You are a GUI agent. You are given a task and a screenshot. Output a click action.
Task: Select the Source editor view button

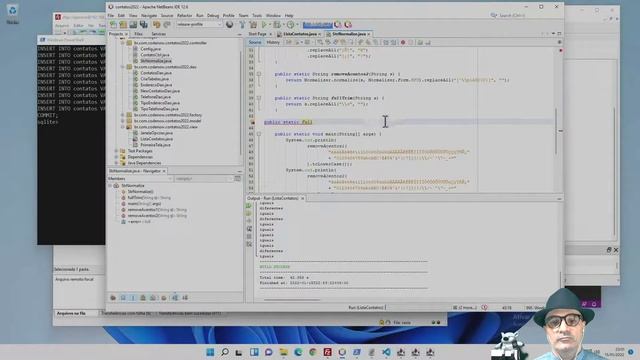[255, 42]
